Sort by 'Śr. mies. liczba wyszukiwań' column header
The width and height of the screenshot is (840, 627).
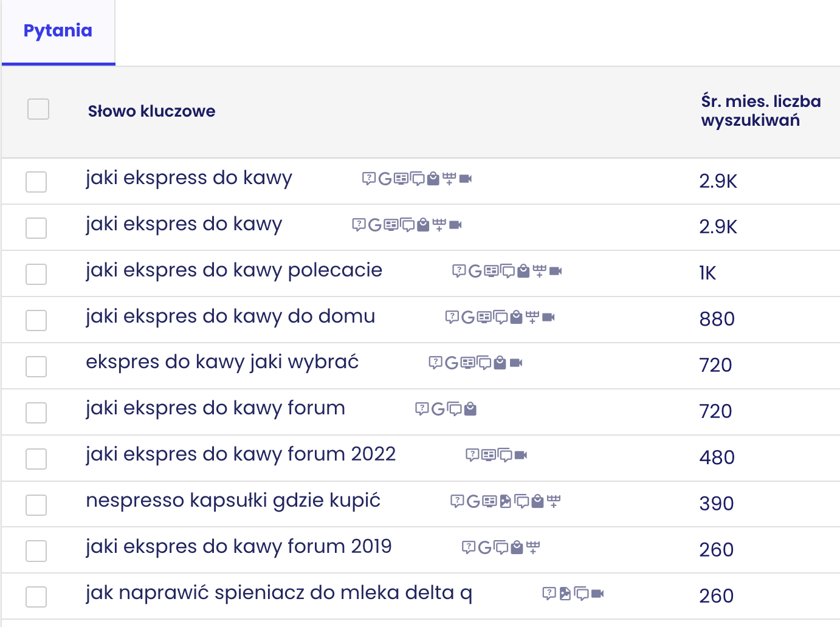tap(761, 111)
